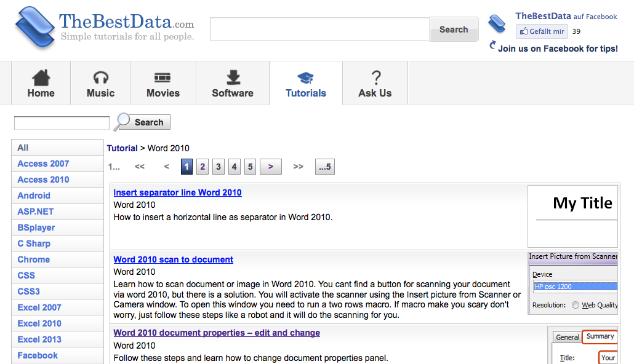
Task: Click the Gefällt mir like button
Action: [x=542, y=31]
